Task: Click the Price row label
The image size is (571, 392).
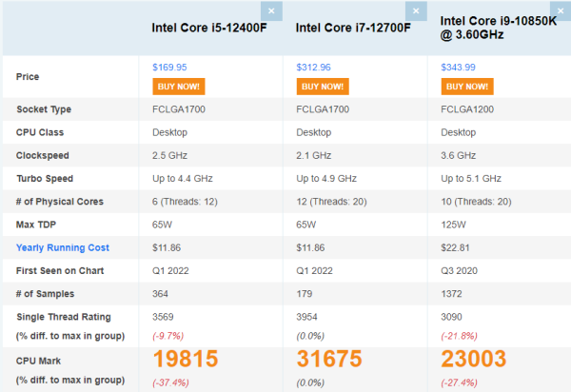Action: (29, 76)
